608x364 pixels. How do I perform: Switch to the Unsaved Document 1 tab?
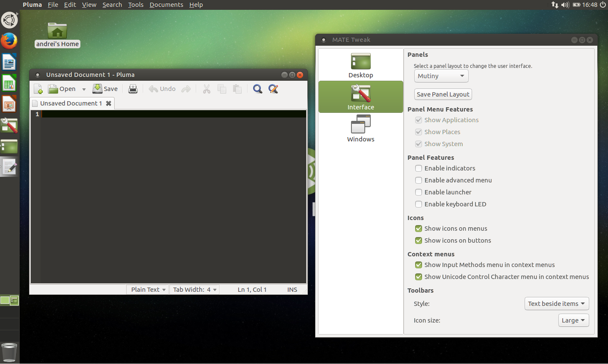point(71,103)
